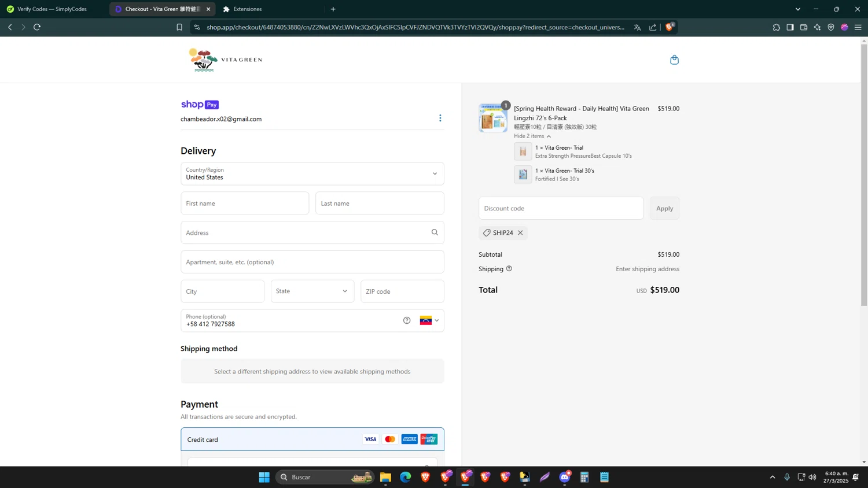
Task: Open the Windows Start menu
Action: 264,477
